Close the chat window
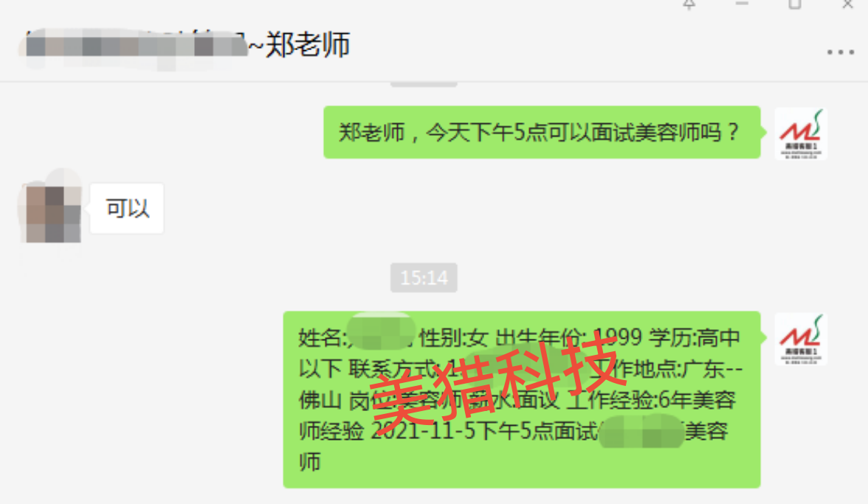Viewport: 868px width, 504px height. click(847, 4)
